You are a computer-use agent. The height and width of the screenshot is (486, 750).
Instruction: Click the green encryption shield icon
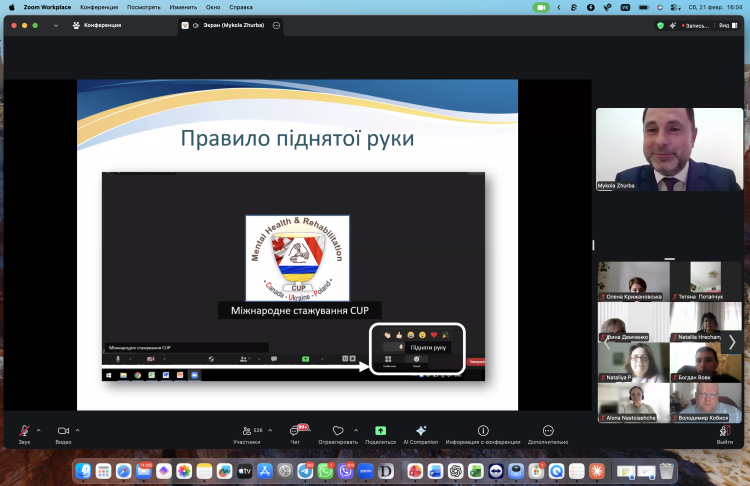pyautogui.click(x=660, y=25)
